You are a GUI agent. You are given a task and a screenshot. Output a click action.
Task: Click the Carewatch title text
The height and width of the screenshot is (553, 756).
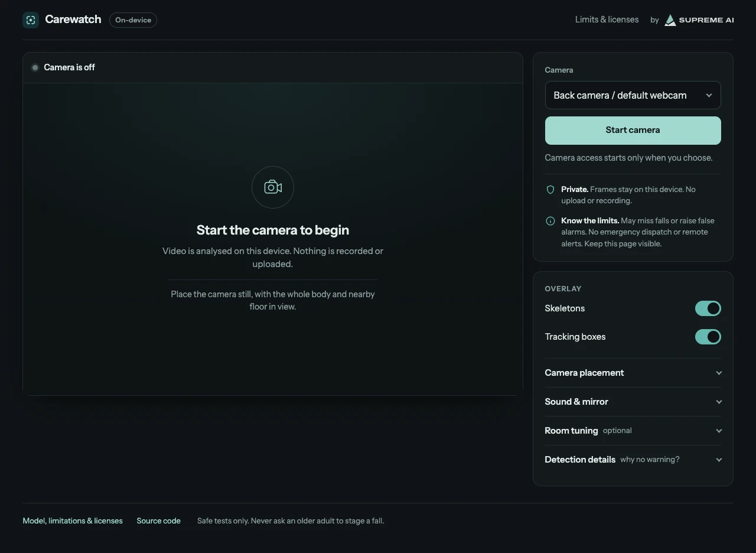[x=73, y=19]
